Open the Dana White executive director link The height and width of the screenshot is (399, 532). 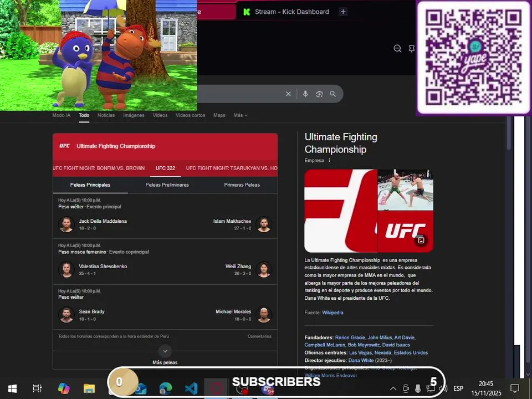[x=361, y=360]
